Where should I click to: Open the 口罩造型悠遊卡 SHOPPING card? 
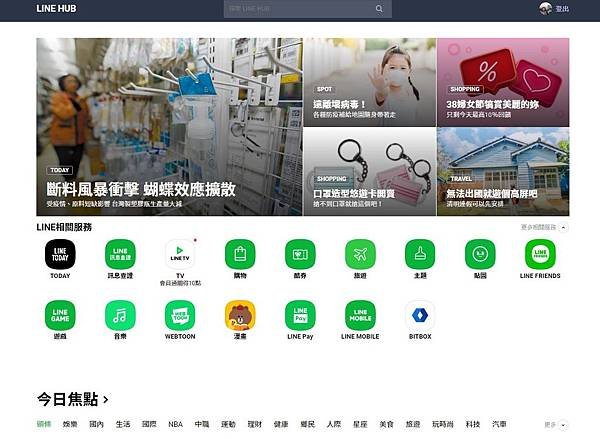pyautogui.click(x=370, y=172)
